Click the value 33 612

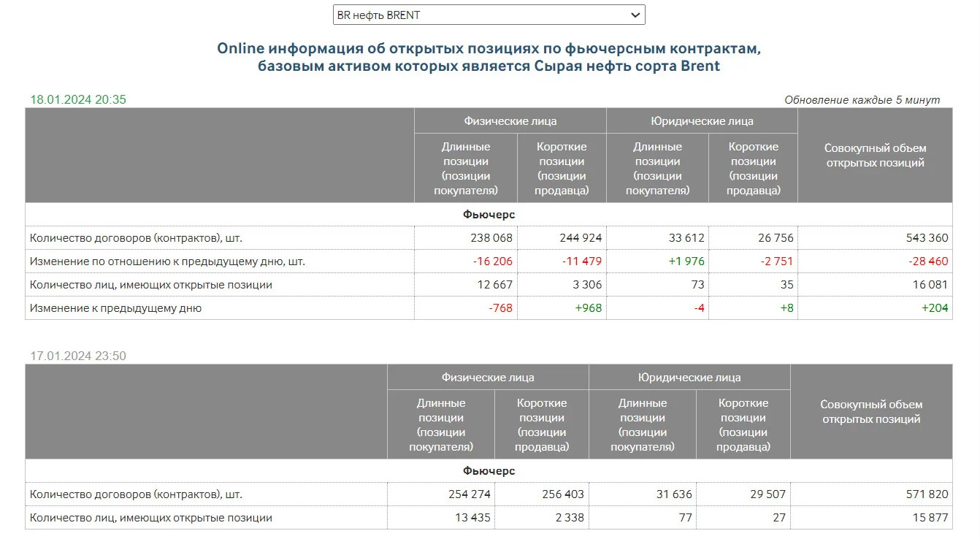coord(687,238)
